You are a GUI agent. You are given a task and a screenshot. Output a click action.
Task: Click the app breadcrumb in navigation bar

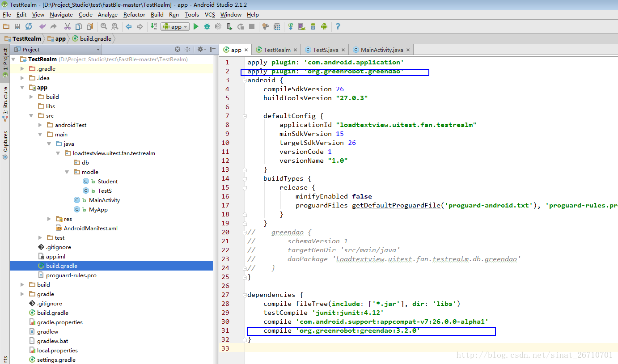[56, 38]
